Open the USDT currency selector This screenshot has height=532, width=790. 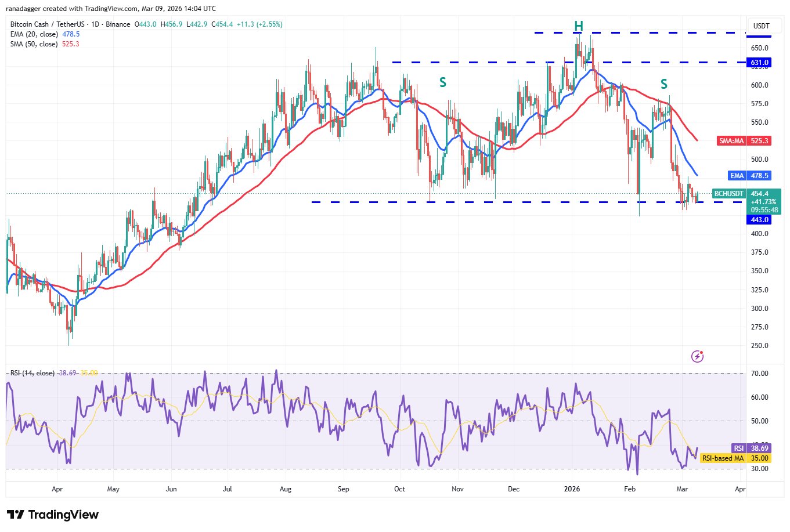pos(761,26)
